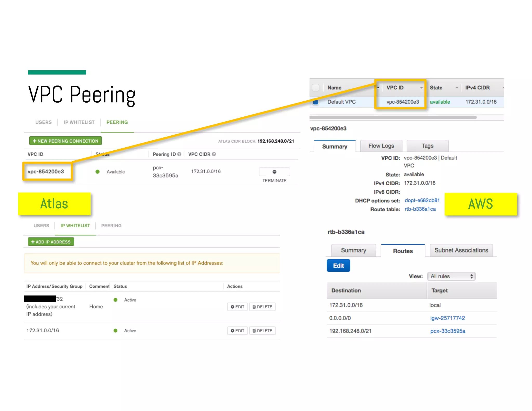Uncheck the Default VPC row checkbox

[x=316, y=102]
